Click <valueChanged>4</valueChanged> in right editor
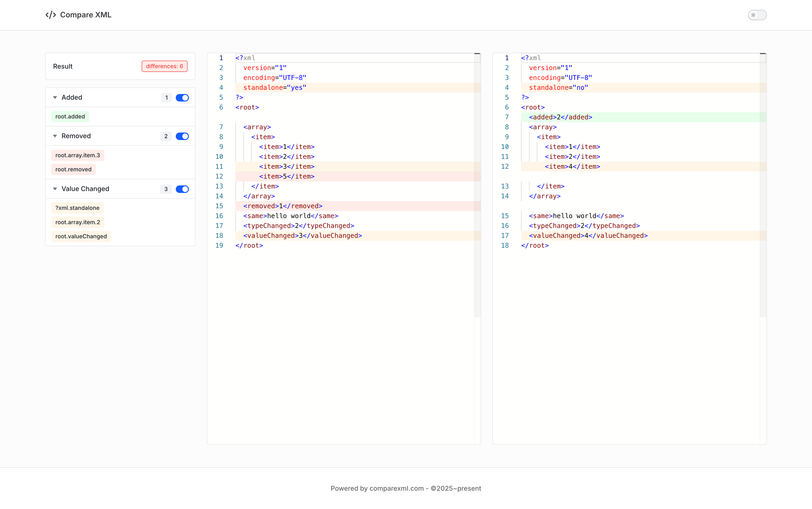Image resolution: width=812 pixels, height=509 pixels. pyautogui.click(x=588, y=236)
